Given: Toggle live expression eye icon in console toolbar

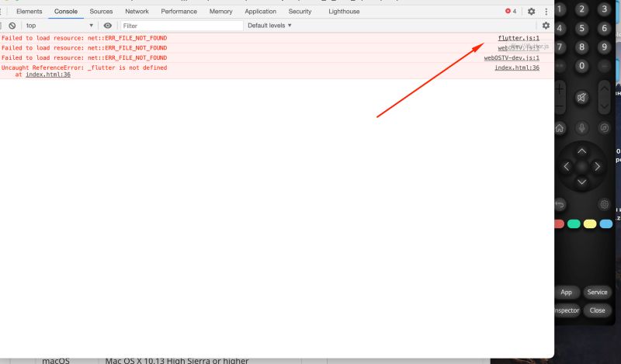Looking at the screenshot, I should point(107,26).
